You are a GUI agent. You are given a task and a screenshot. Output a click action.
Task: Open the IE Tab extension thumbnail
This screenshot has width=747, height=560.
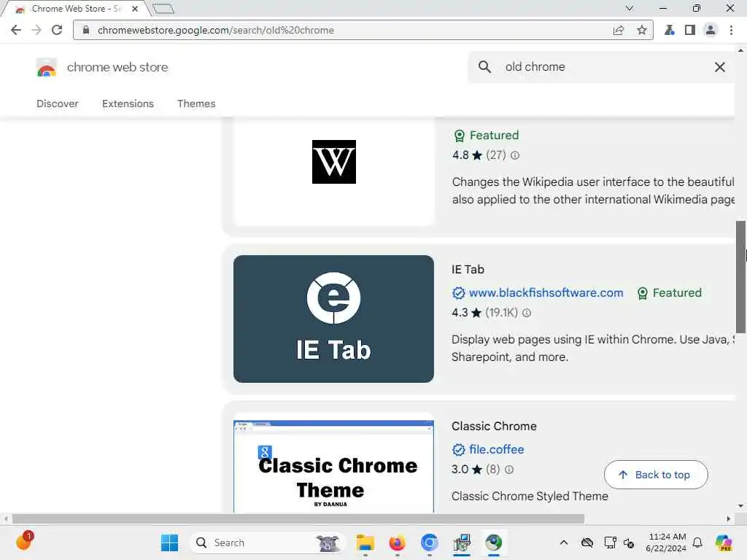(333, 319)
